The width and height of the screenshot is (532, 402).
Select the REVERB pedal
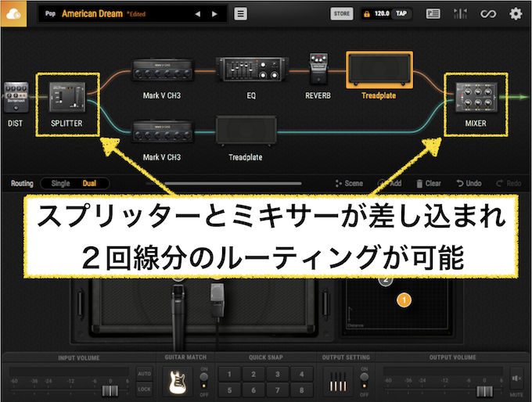[x=318, y=69]
